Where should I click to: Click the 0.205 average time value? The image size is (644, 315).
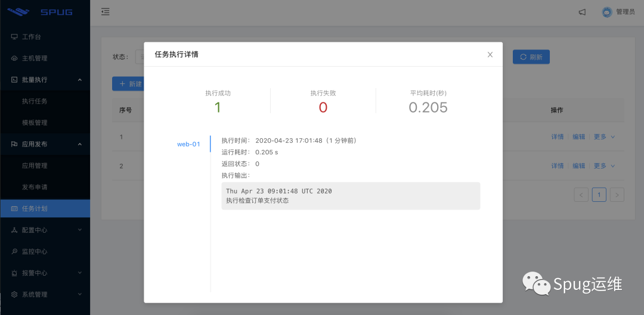click(x=428, y=107)
